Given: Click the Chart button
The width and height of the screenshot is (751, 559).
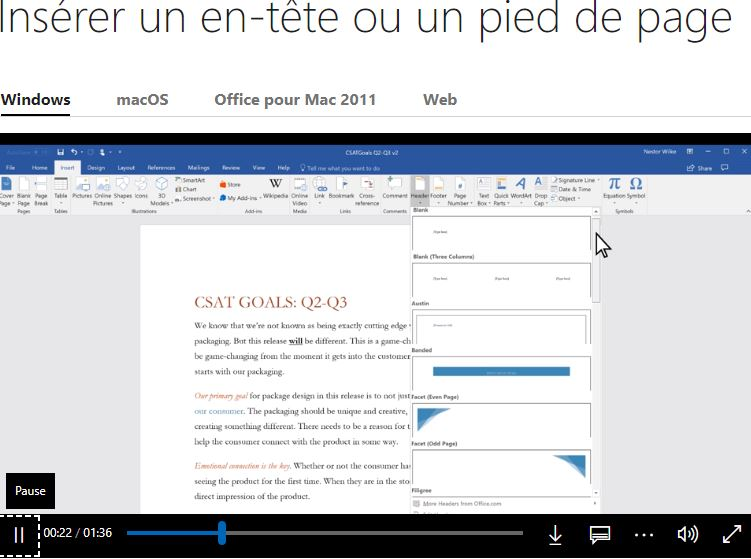Looking at the screenshot, I should tap(186, 189).
